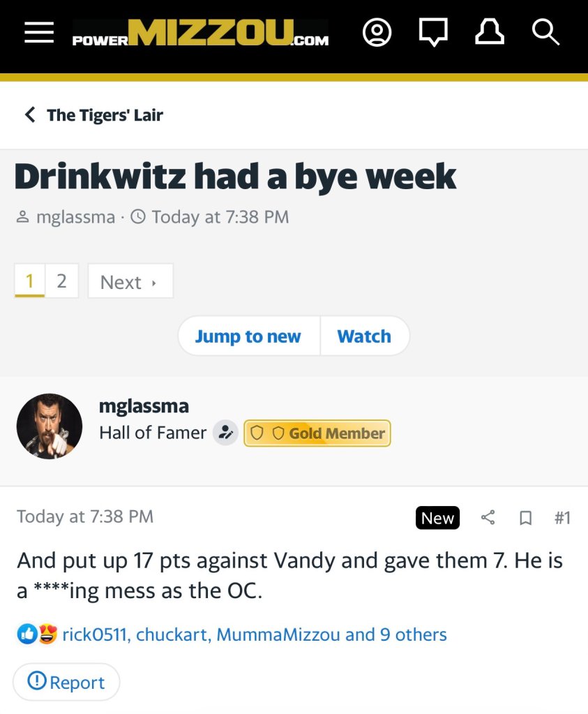Click the thread starter badge icon
This screenshot has height=714, width=588.
pyautogui.click(x=225, y=433)
